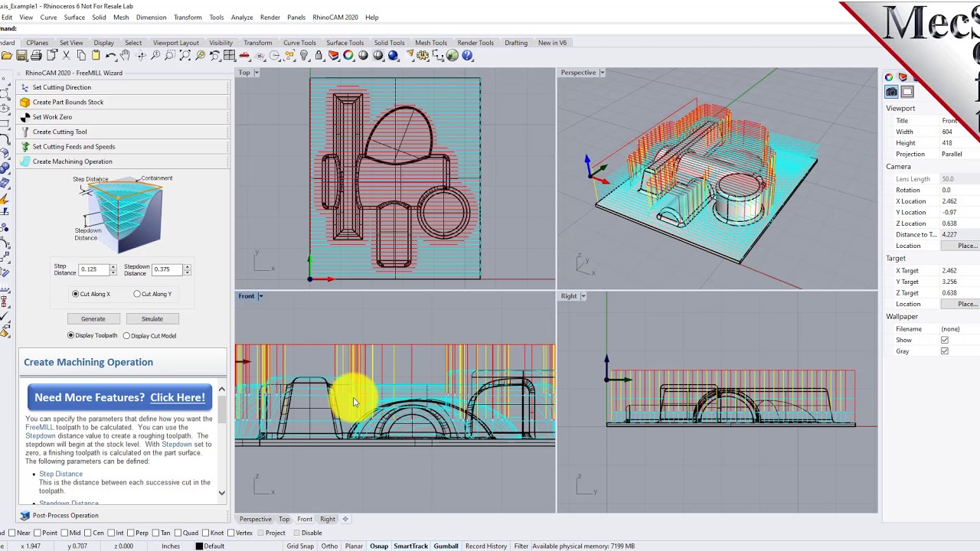Click the Simulate button

(x=152, y=319)
